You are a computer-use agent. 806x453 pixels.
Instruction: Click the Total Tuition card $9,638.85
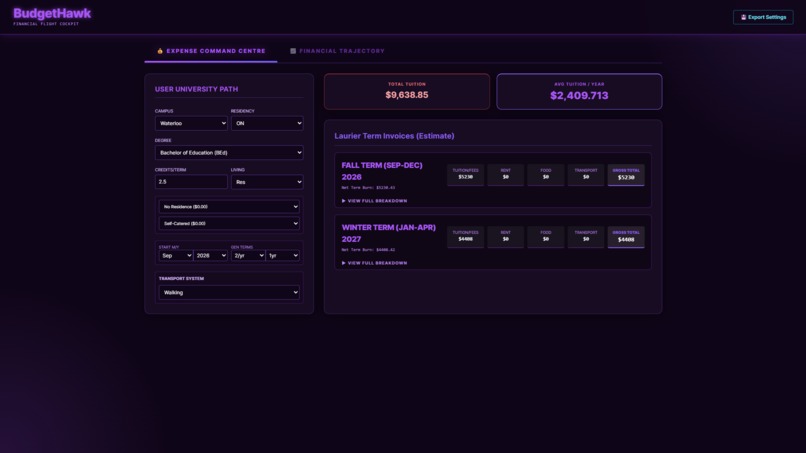point(407,92)
